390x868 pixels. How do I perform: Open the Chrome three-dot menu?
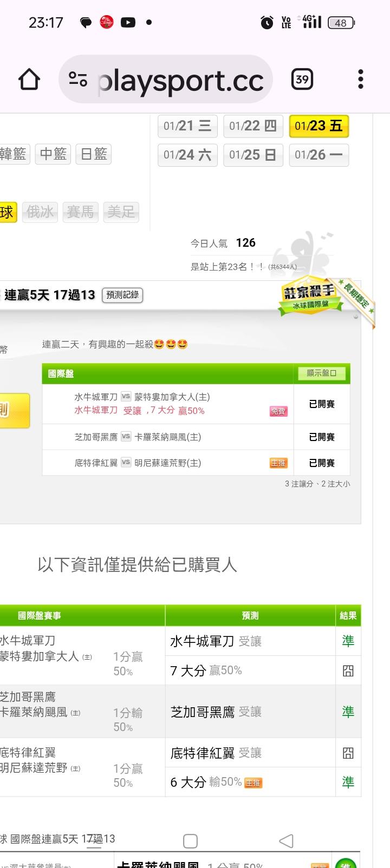coord(361,80)
